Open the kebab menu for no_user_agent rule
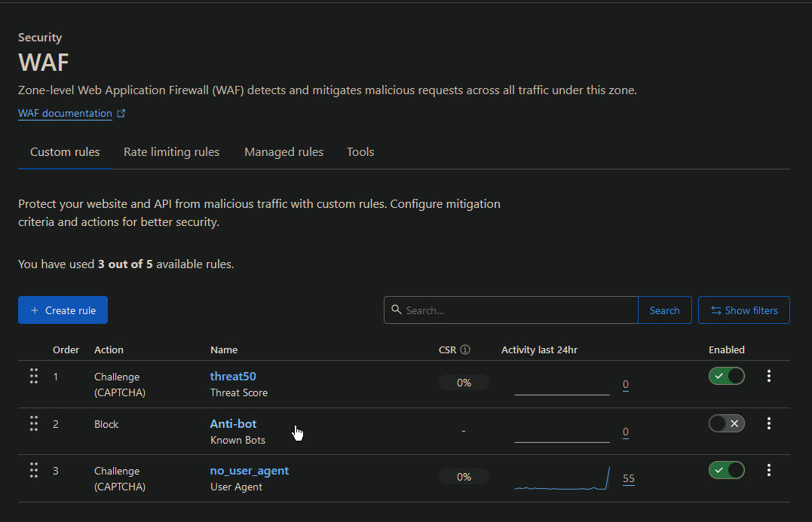812x522 pixels. click(x=768, y=470)
